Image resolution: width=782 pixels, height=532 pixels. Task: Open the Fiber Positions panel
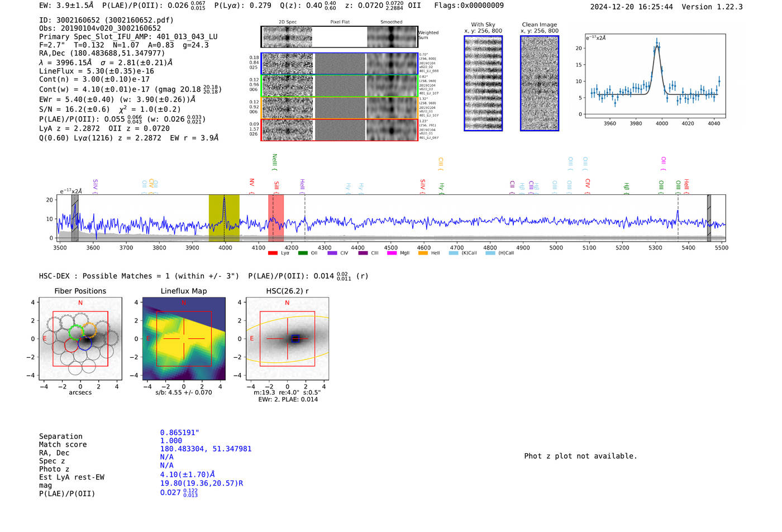pos(80,339)
